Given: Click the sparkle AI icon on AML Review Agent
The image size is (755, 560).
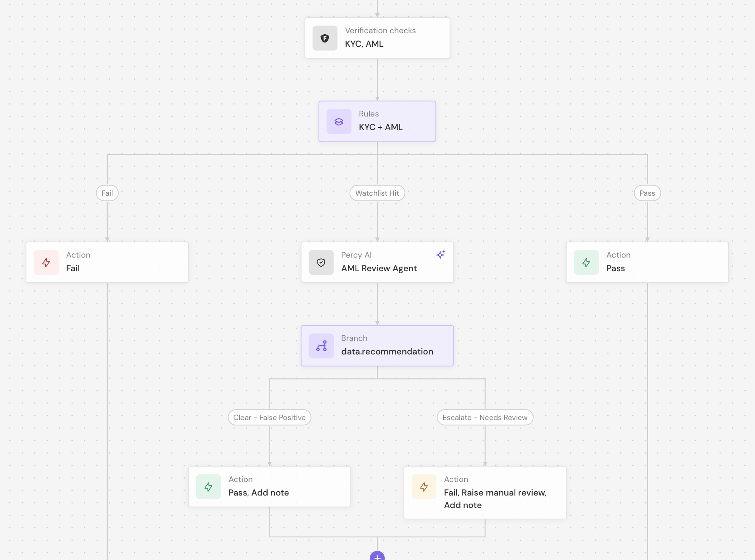Looking at the screenshot, I should point(440,255).
